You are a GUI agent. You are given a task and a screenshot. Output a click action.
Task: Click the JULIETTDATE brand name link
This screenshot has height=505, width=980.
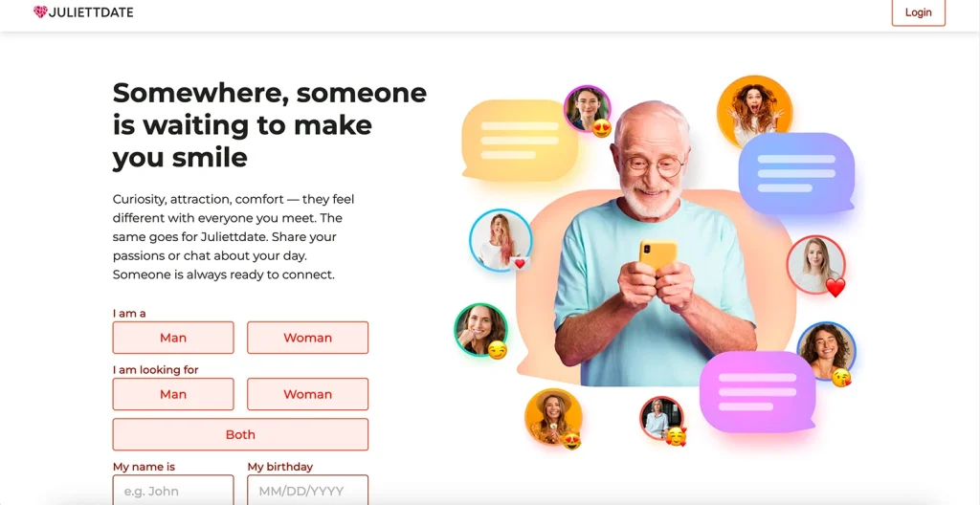click(91, 11)
